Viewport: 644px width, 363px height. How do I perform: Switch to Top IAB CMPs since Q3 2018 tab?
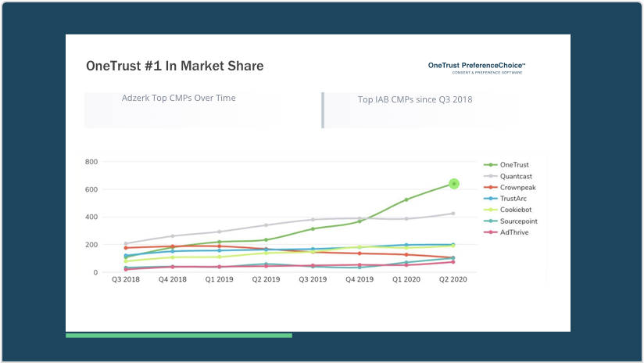(415, 99)
